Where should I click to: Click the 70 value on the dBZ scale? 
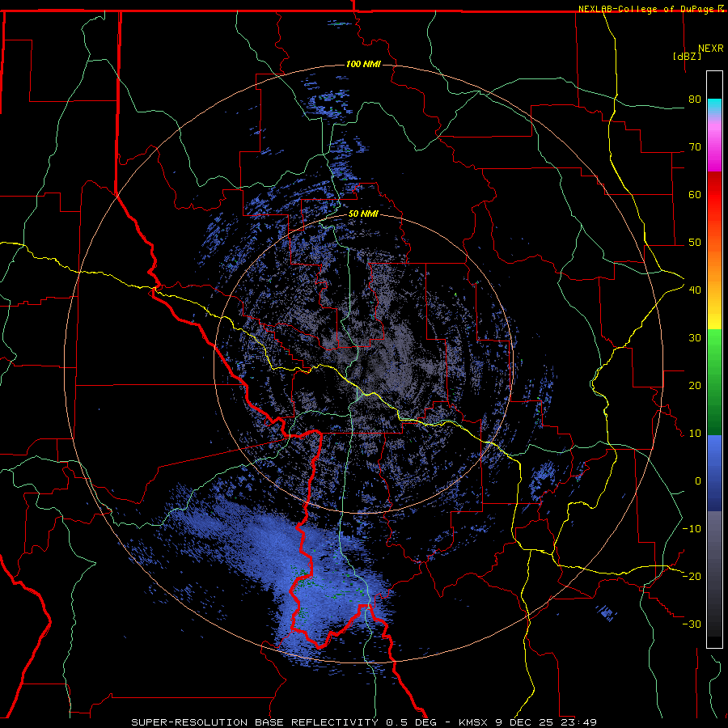pos(695,147)
